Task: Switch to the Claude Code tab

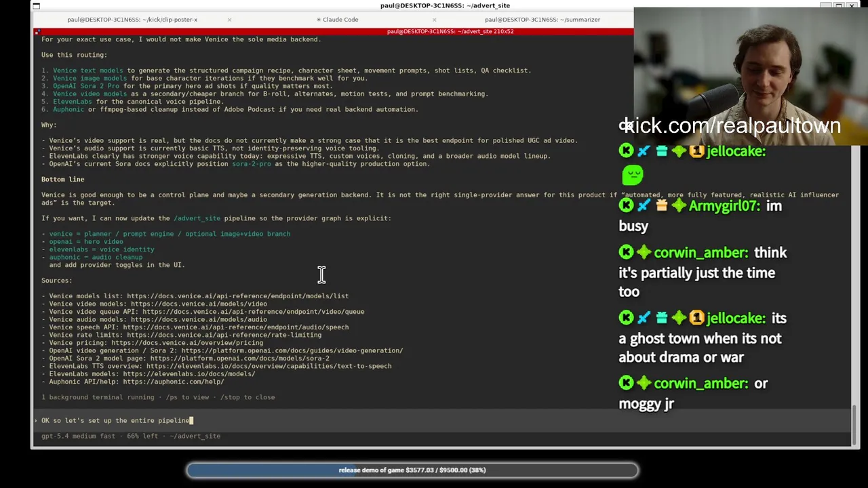Action: coord(337,20)
